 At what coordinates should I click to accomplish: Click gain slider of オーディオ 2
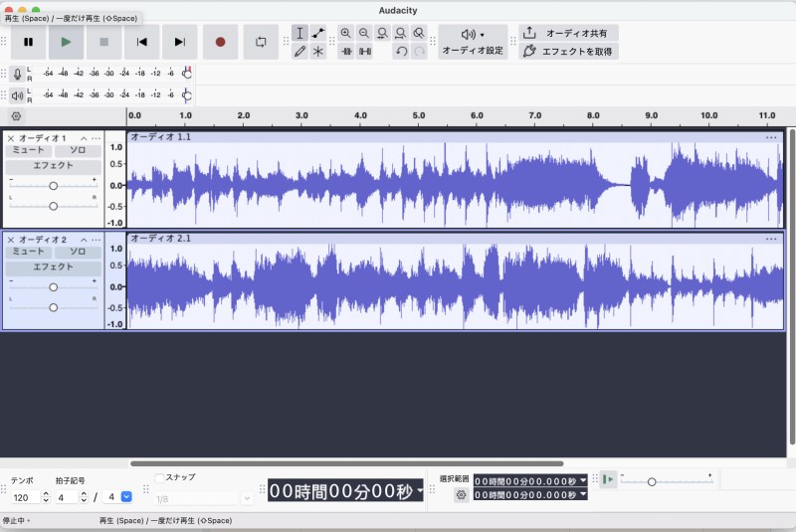[x=54, y=287]
